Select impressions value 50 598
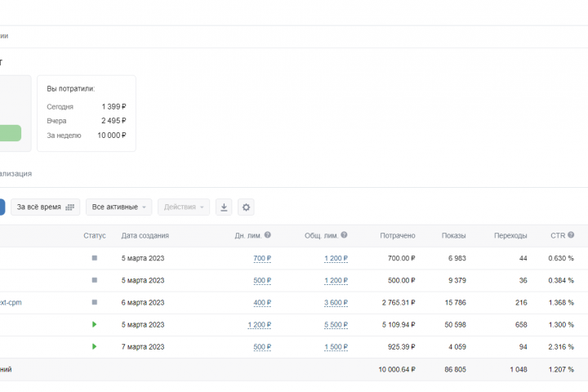Screen dimensions: 588x392 tap(455, 325)
